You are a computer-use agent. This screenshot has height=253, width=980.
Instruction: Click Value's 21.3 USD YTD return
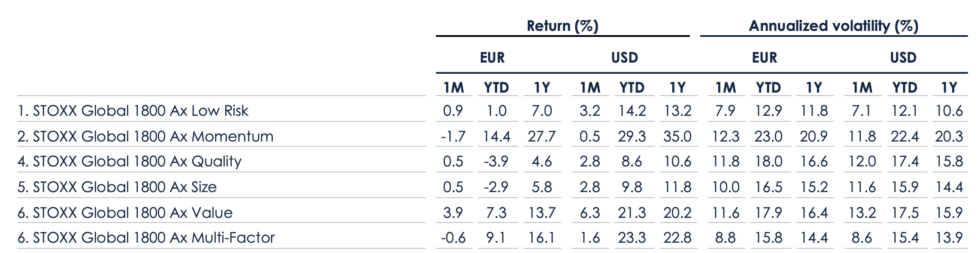[632, 213]
